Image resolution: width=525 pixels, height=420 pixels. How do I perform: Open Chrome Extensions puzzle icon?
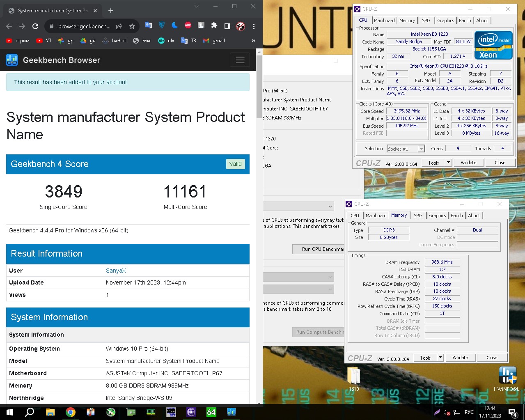click(214, 26)
